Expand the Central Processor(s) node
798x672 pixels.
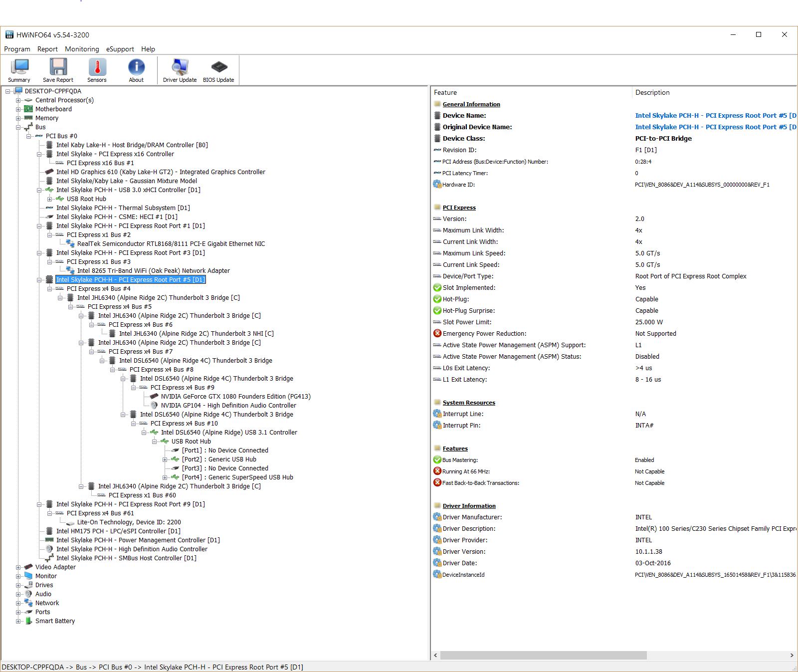(x=18, y=100)
